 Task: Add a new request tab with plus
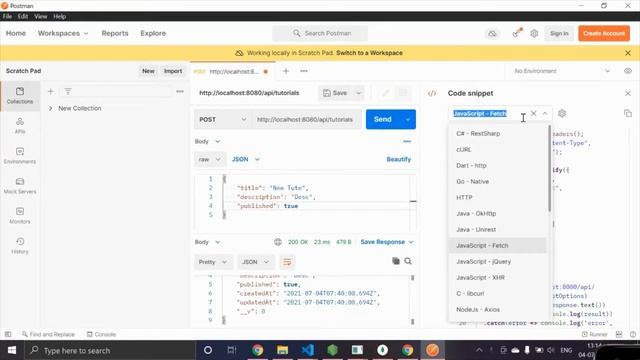pyautogui.click(x=286, y=71)
